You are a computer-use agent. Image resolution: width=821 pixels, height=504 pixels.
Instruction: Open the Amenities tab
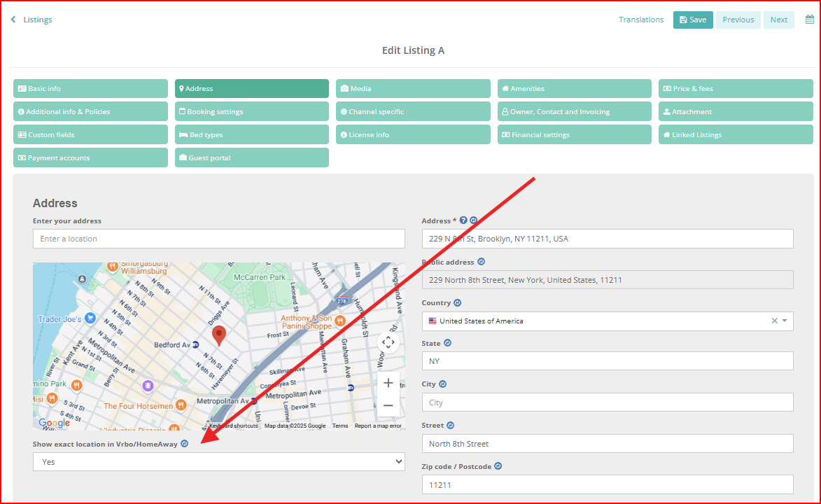(575, 88)
